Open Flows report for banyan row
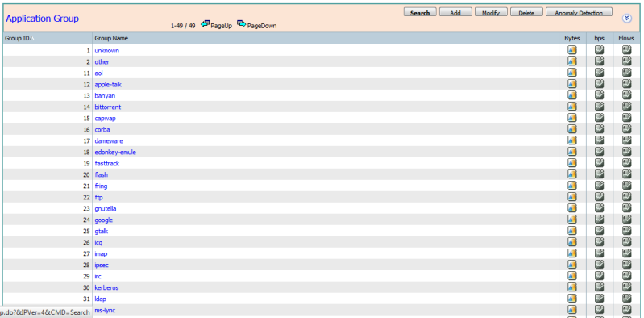The width and height of the screenshot is (644, 318). coord(626,95)
